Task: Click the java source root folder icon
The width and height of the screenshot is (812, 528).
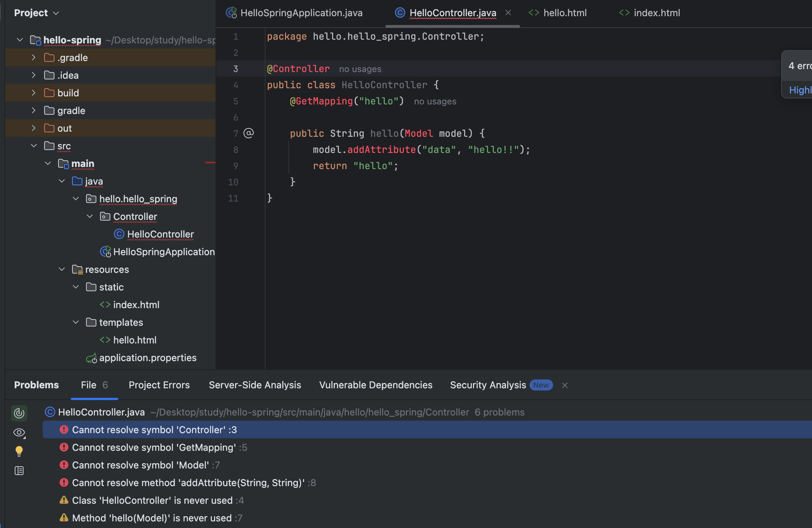Action: [x=77, y=181]
